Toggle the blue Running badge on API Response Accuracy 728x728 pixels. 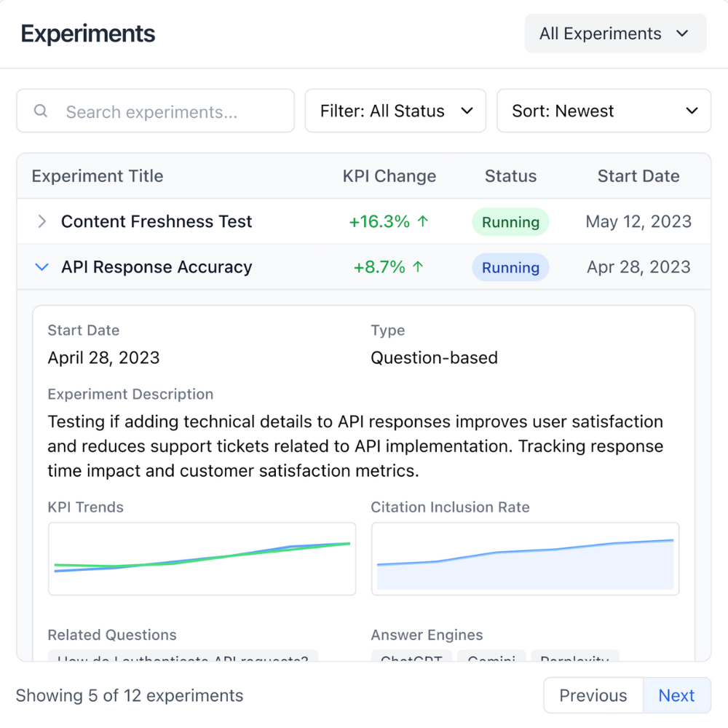(510, 267)
